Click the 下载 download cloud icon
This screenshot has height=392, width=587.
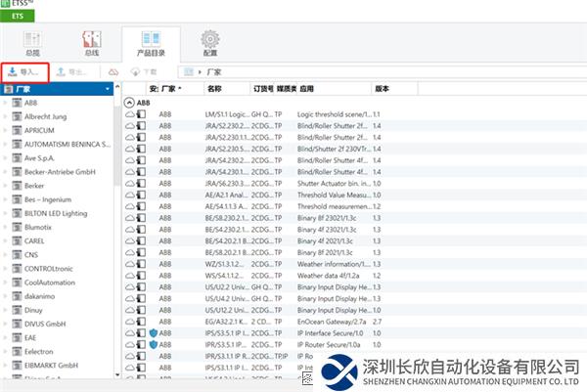coord(143,72)
